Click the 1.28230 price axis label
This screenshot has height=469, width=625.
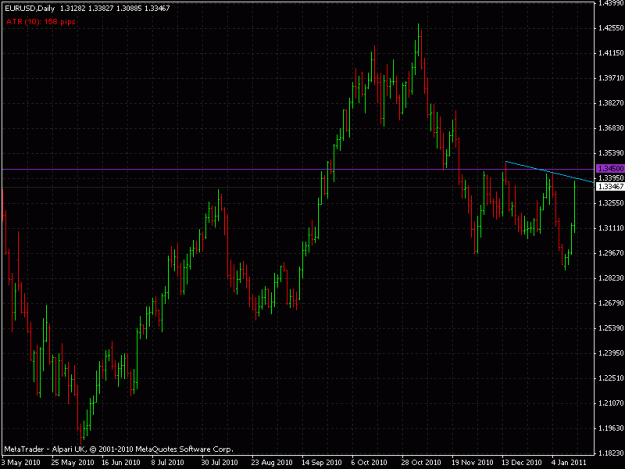611,278
